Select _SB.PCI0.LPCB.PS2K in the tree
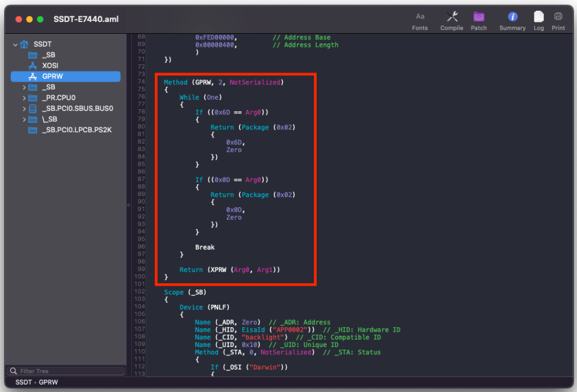The height and width of the screenshot is (392, 577). pyautogui.click(x=77, y=130)
